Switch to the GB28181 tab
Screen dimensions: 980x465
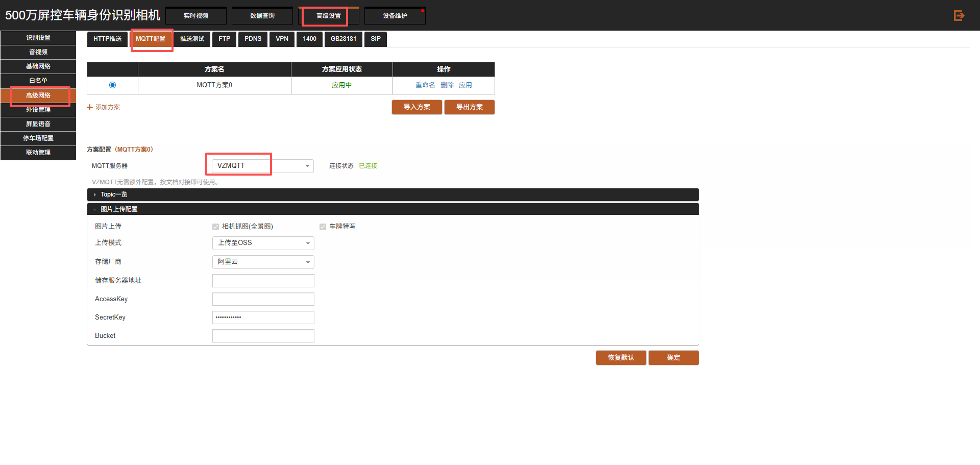344,39
